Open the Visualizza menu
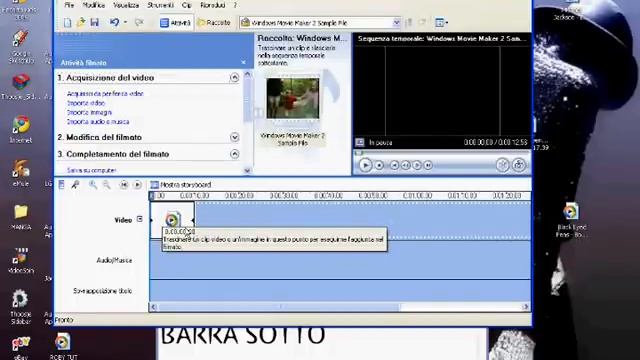Image resolution: width=640 pixels, height=360 pixels. [126, 5]
